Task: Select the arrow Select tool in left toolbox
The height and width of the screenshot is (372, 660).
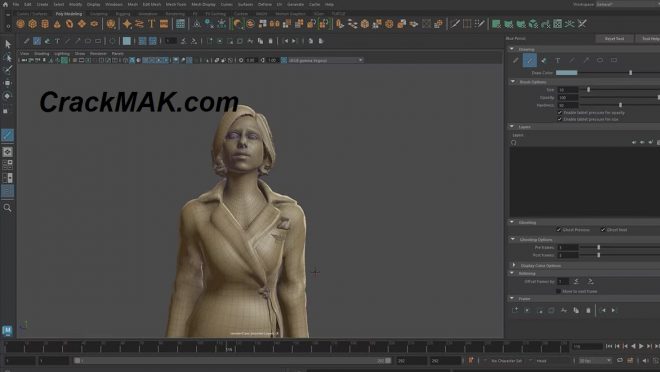Action: pyautogui.click(x=8, y=44)
